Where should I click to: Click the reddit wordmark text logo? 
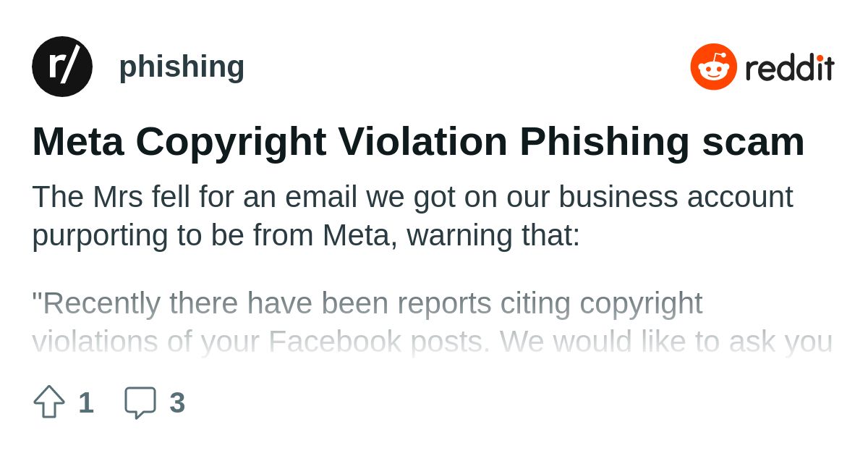click(x=790, y=67)
